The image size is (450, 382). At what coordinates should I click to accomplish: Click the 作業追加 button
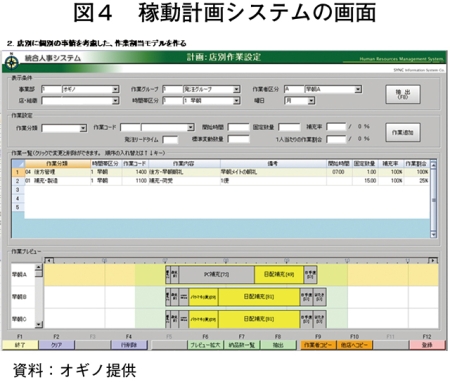tap(403, 133)
